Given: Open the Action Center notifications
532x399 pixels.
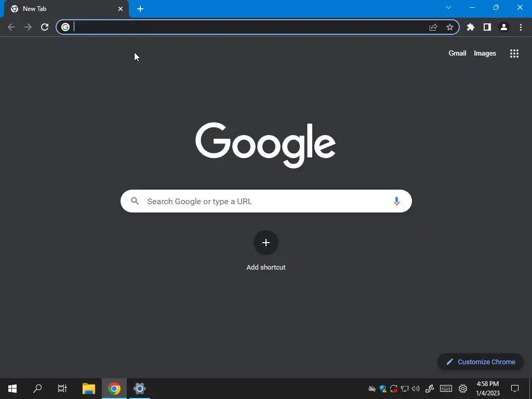Looking at the screenshot, I should point(515,389).
